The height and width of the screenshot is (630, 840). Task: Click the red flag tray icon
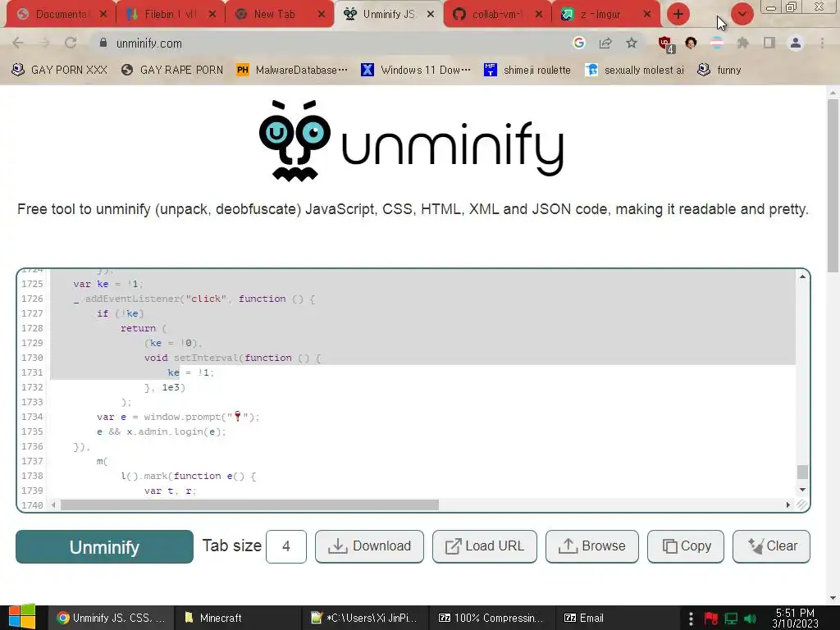tap(711, 619)
